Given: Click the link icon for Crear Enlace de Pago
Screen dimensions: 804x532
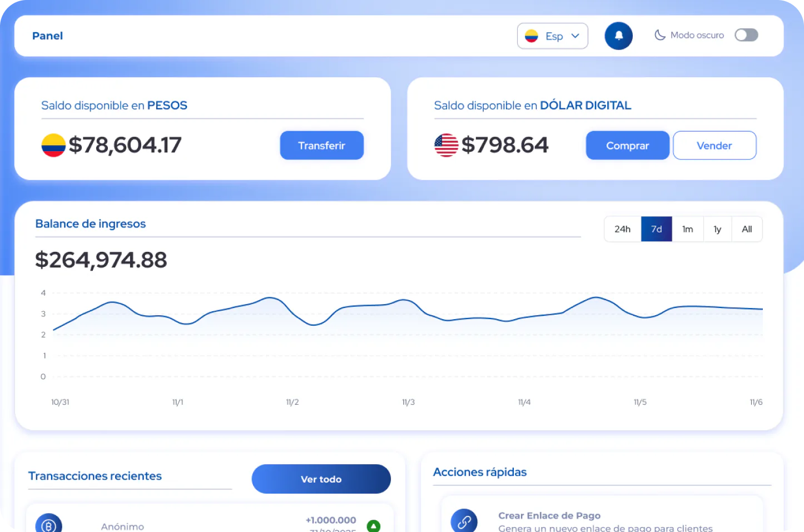Looking at the screenshot, I should [x=464, y=521].
